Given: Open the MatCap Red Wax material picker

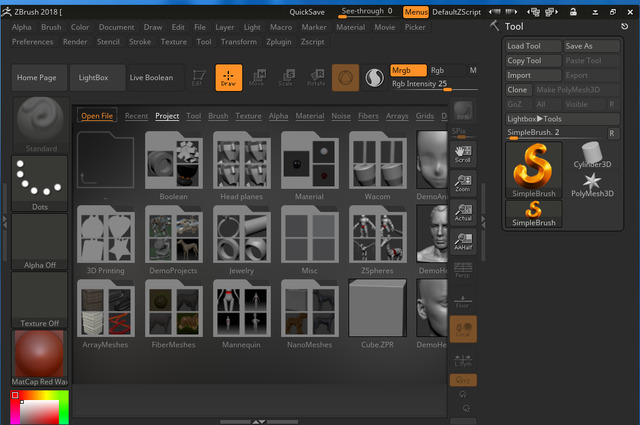Looking at the screenshot, I should (x=39, y=358).
